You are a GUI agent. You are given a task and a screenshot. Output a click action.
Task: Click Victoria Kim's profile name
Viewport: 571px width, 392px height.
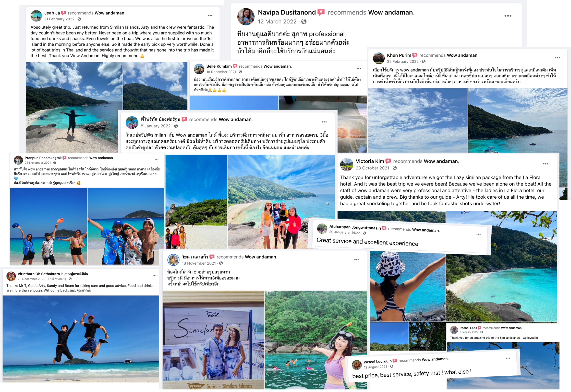point(370,161)
